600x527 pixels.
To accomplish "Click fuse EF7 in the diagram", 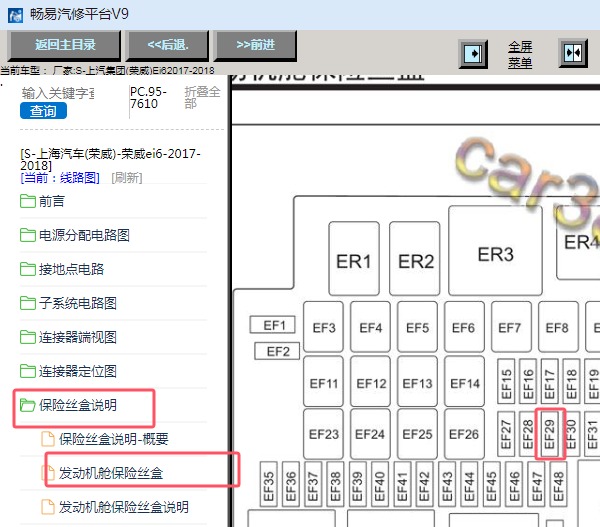I will click(511, 327).
